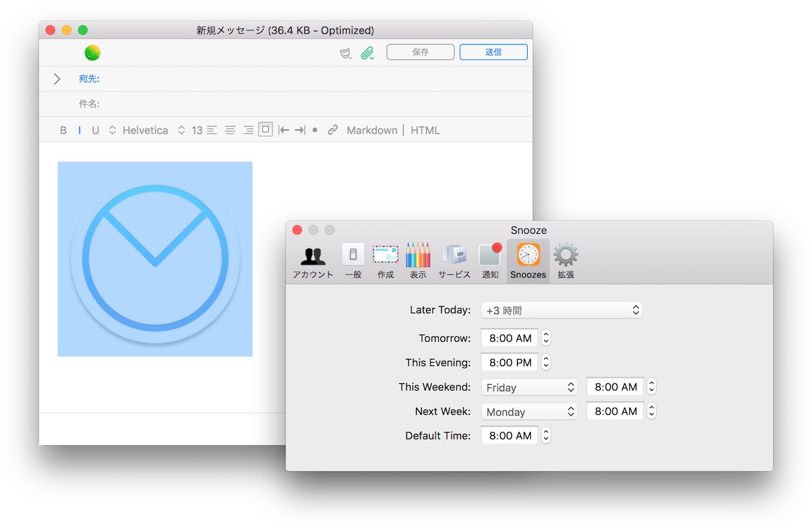The height and width of the screenshot is (528, 812).
Task: Switch composer to HTML mode
Action: 425,131
